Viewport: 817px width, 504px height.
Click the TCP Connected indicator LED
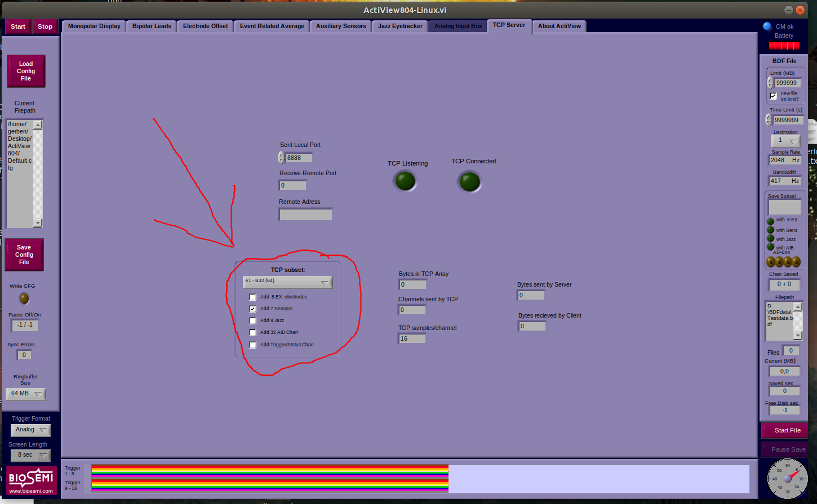(x=469, y=181)
